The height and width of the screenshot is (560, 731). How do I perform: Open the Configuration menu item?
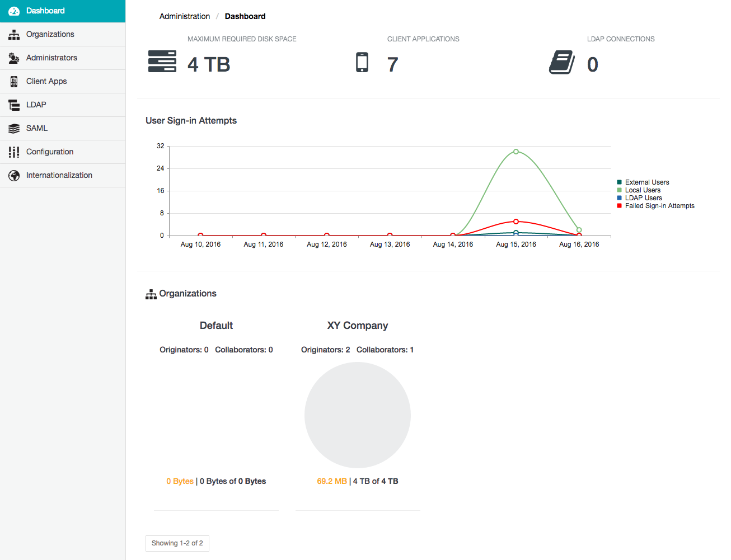[49, 152]
